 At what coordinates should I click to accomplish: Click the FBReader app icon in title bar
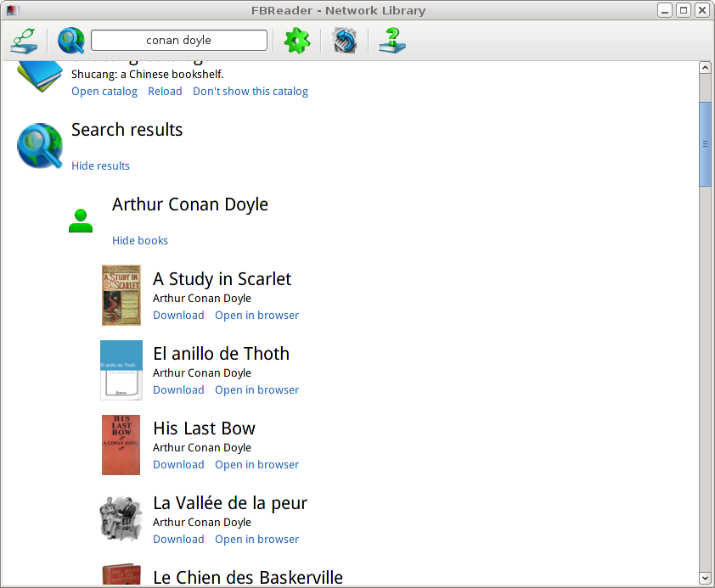(12, 10)
